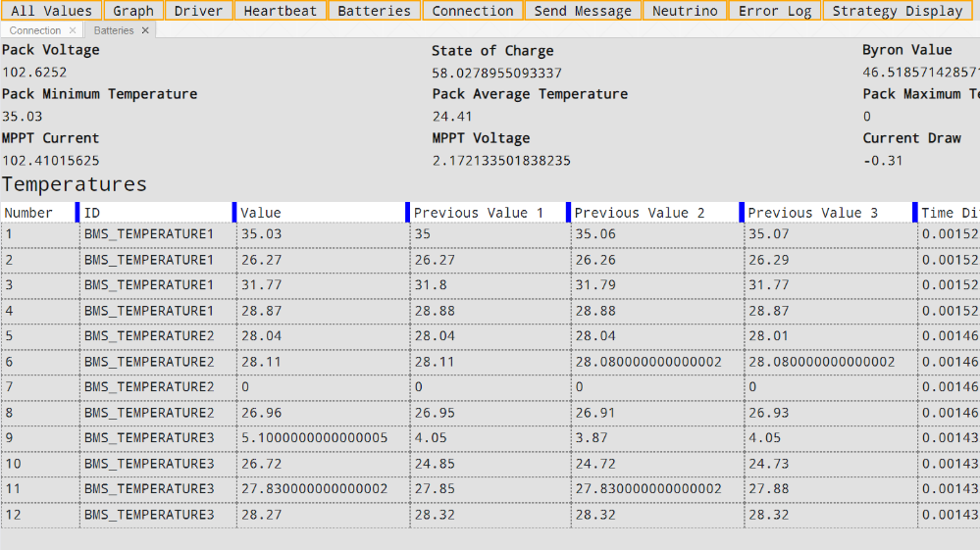Screen dimensions: 980x550
Task: Open the Connection view button
Action: 473,11
